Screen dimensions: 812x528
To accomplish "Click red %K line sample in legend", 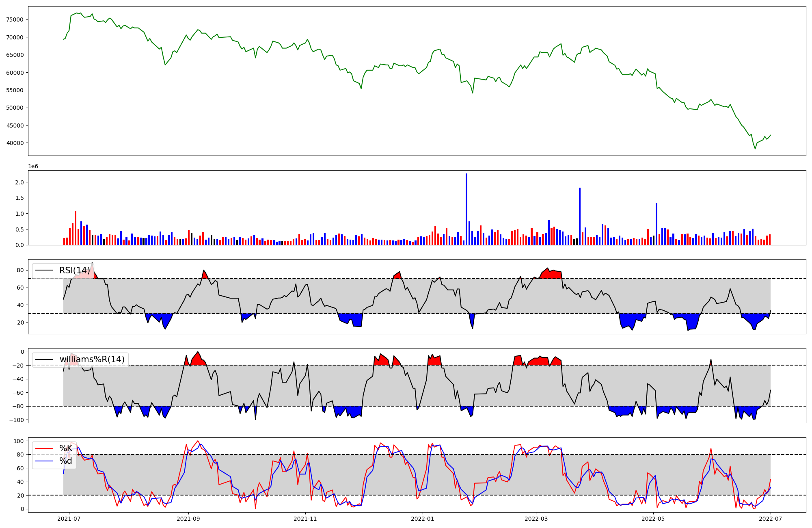I will 44,448.
